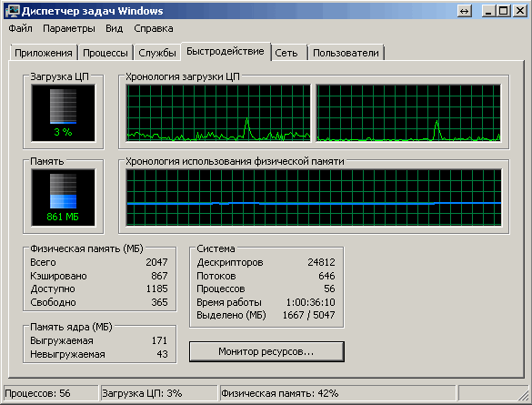Image resolution: width=532 pixels, height=405 pixels.
Task: Click the physical memory history graph
Action: tap(314, 197)
